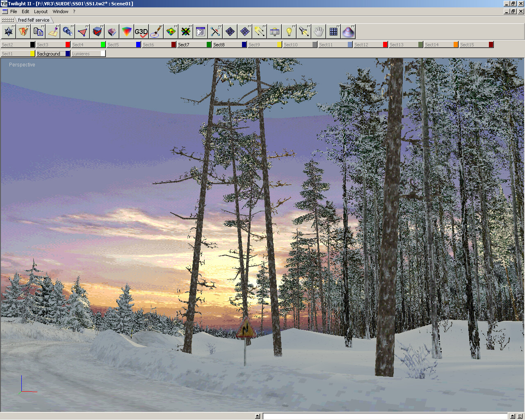Click the horizontal scrollbar arrow at bottom
525x420 pixels.
click(x=257, y=415)
